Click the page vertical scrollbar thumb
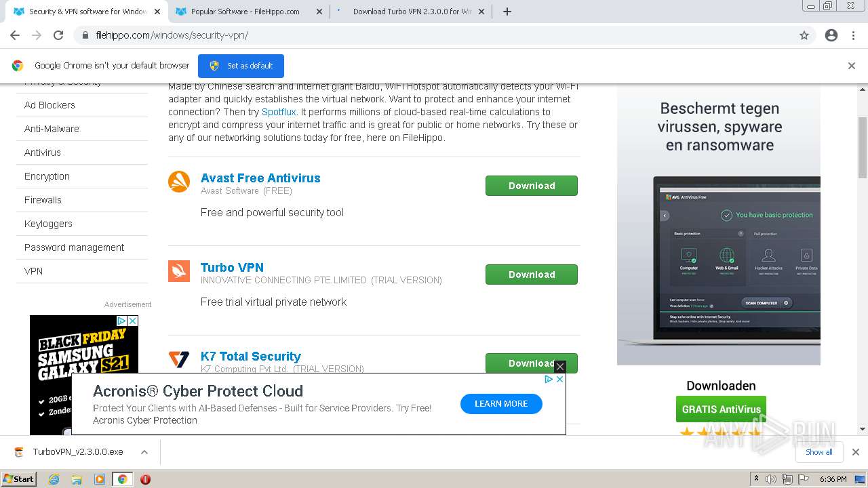This screenshot has height=488, width=868. [x=863, y=148]
